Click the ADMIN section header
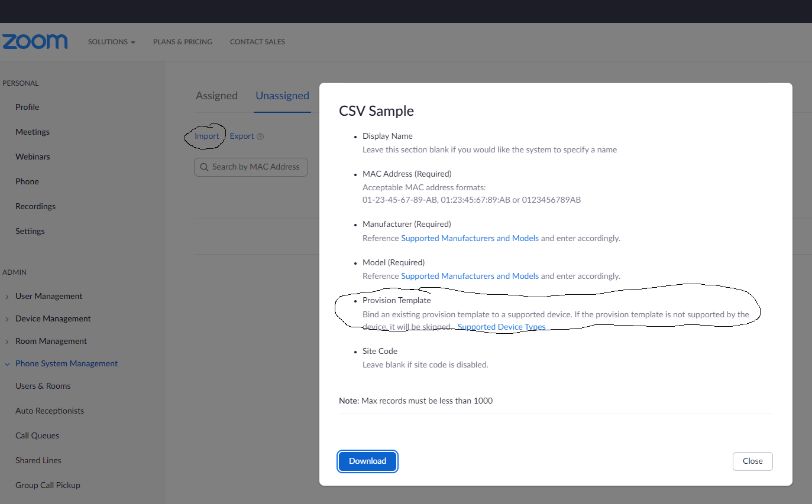The height and width of the screenshot is (504, 812). click(15, 272)
